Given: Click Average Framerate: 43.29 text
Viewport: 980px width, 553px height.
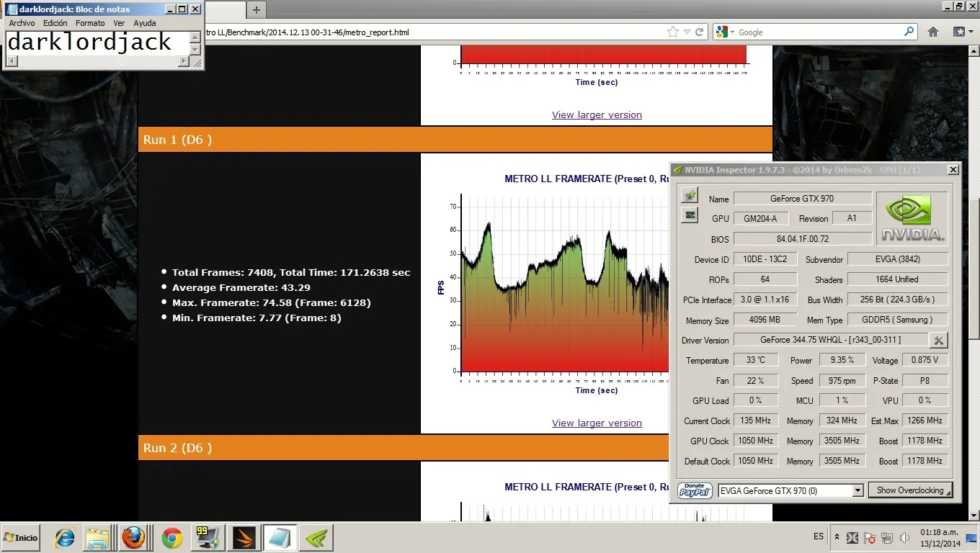Looking at the screenshot, I should pyautogui.click(x=241, y=287).
